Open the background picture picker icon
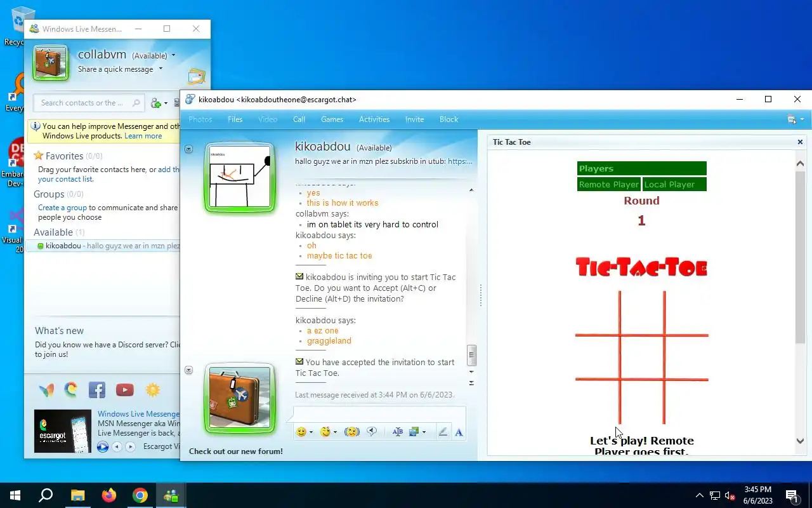This screenshot has height=508, width=812. [414, 432]
